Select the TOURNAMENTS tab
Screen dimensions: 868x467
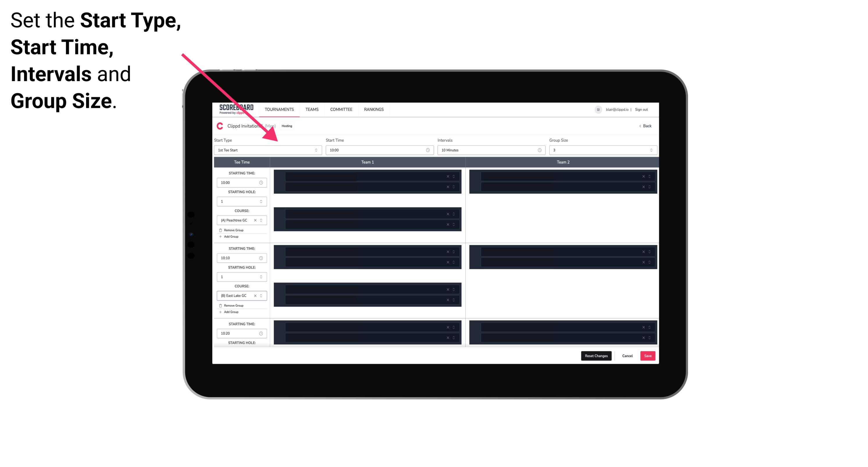pyautogui.click(x=279, y=109)
